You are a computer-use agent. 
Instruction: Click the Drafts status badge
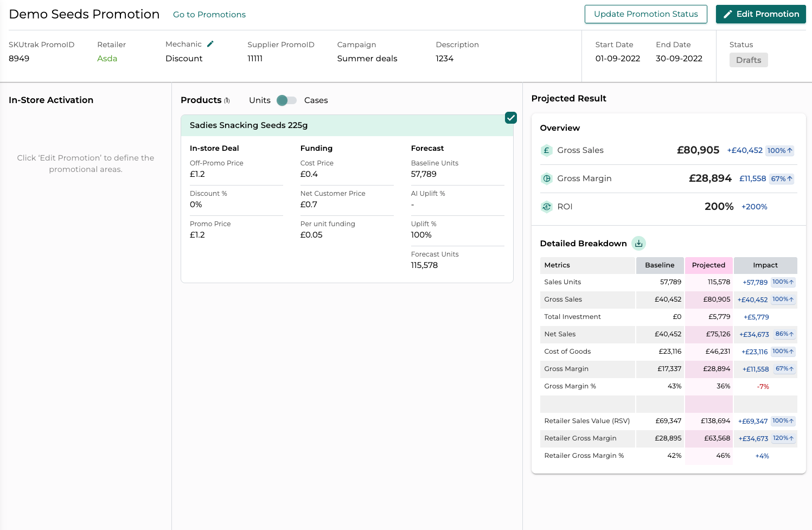(x=748, y=60)
